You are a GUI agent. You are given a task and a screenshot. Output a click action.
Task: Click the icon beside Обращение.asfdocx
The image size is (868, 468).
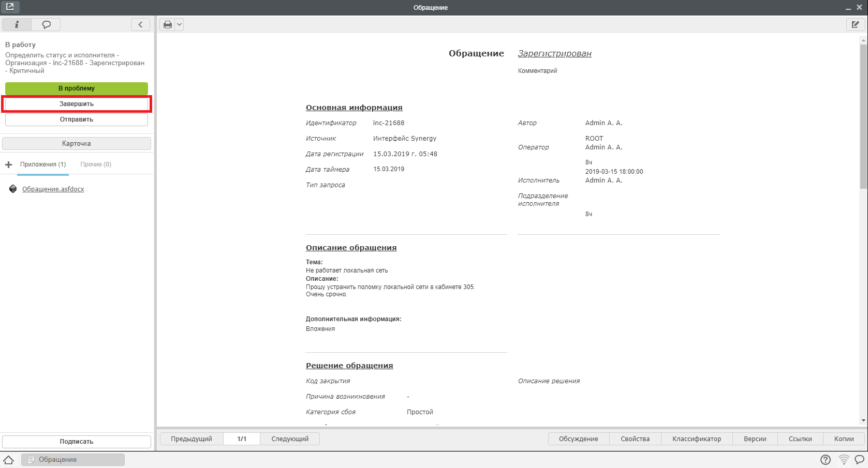pyautogui.click(x=13, y=189)
